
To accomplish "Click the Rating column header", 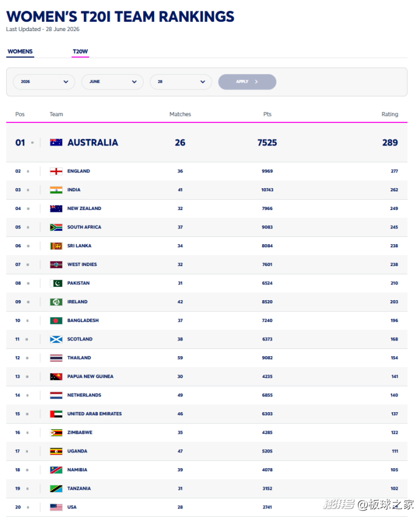I will [x=390, y=114].
